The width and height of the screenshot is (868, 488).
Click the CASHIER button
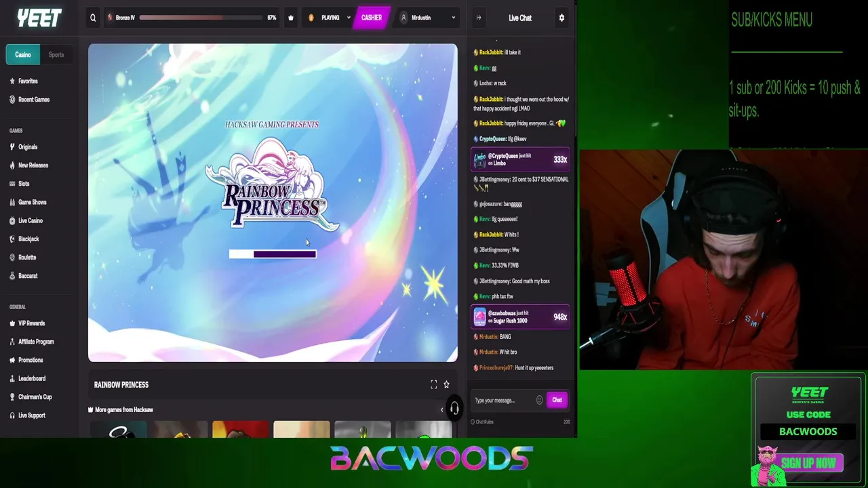371,18
